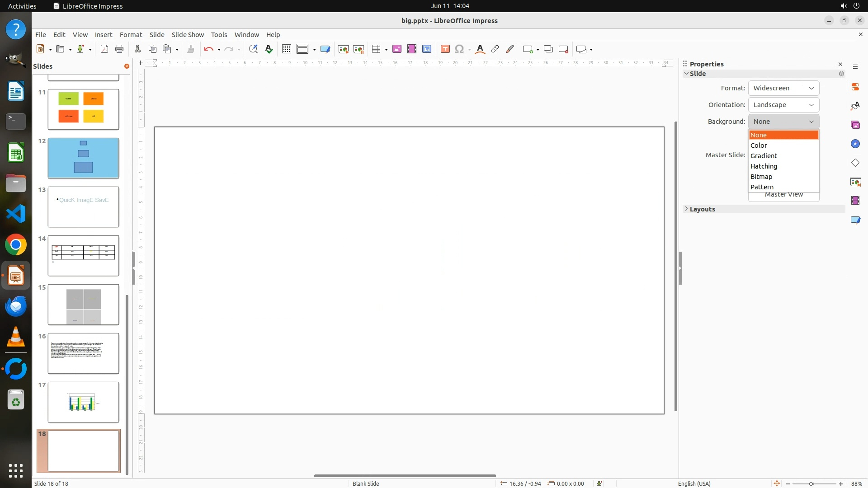Start slideshow from first slide icon

pyautogui.click(x=344, y=49)
